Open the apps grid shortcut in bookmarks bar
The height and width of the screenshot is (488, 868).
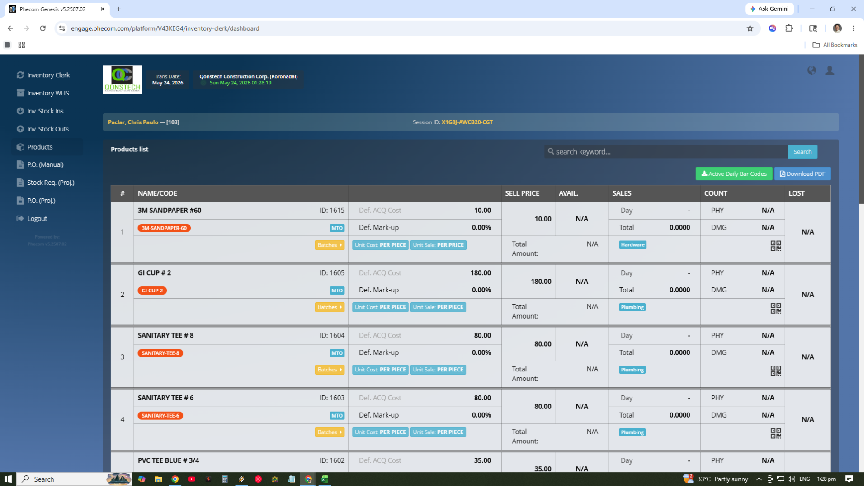click(x=22, y=45)
